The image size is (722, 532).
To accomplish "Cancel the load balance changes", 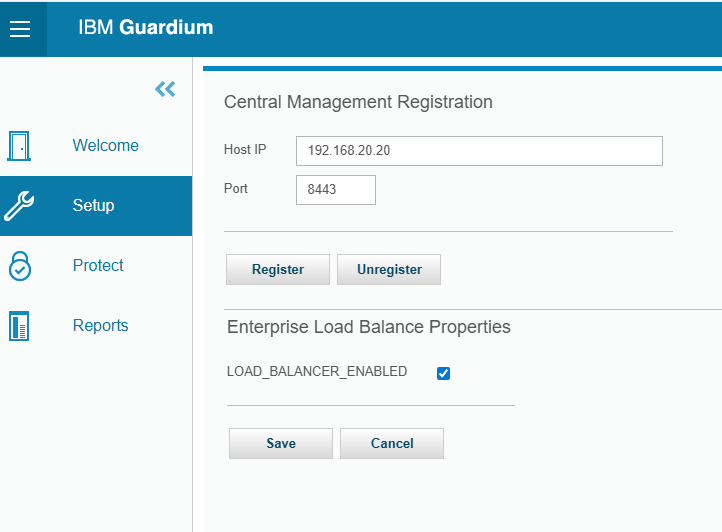I will coord(392,443).
